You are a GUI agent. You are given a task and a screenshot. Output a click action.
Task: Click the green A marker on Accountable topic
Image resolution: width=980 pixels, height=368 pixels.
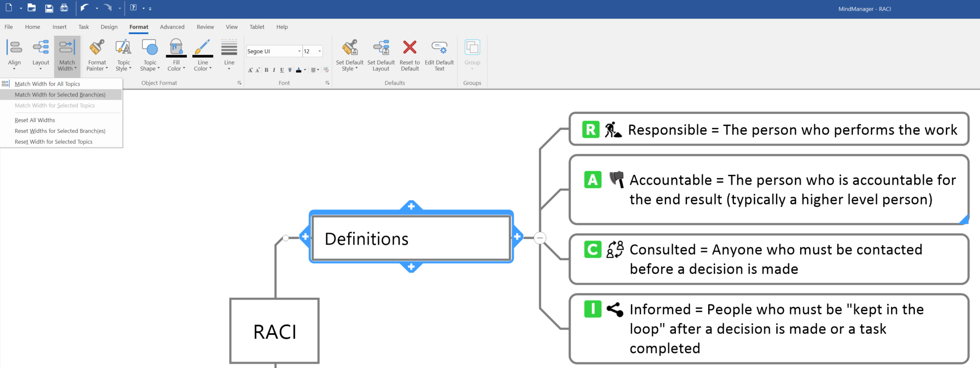coord(593,180)
